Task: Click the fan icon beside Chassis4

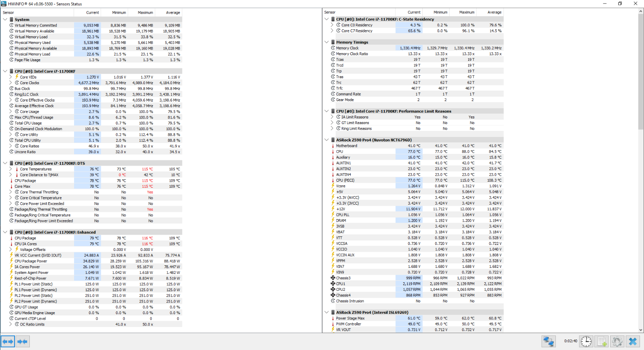Action: pos(333,295)
